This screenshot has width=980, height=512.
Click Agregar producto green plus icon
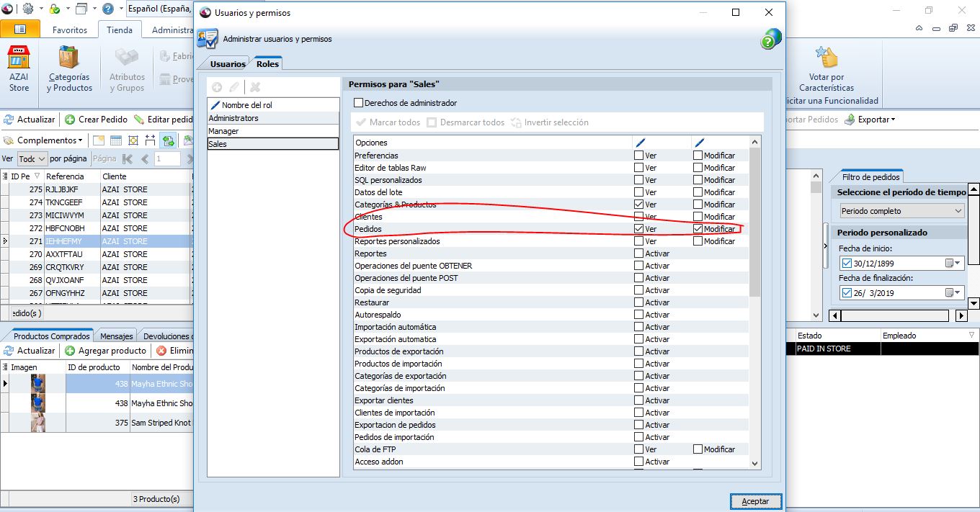point(70,351)
